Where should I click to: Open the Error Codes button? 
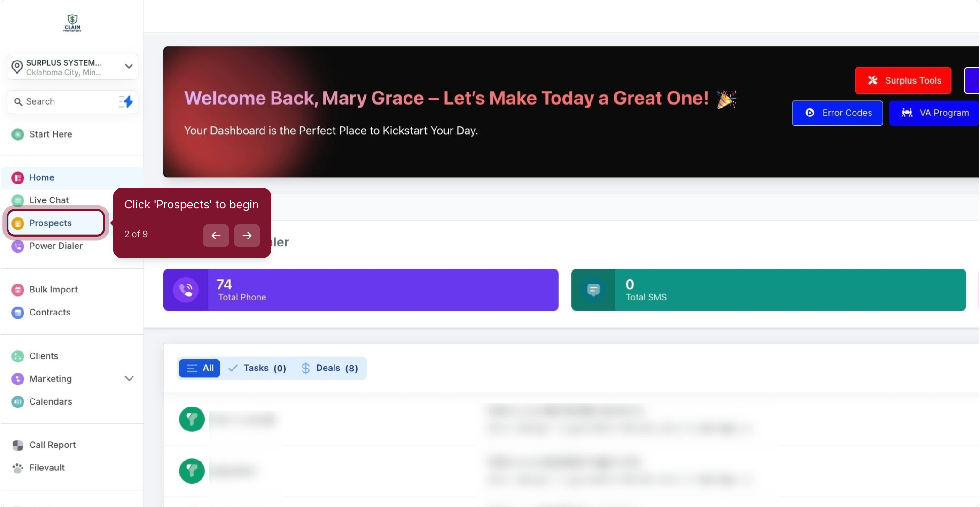click(837, 113)
